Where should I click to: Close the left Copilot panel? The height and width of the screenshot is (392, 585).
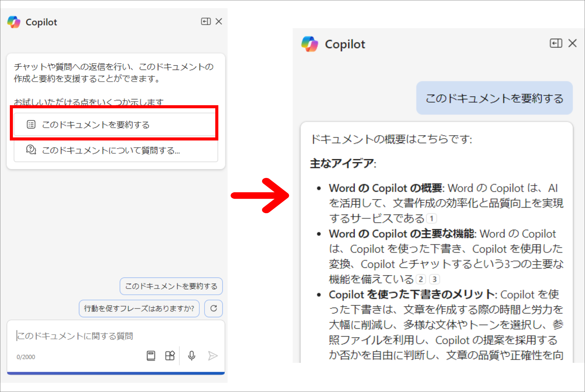[219, 21]
